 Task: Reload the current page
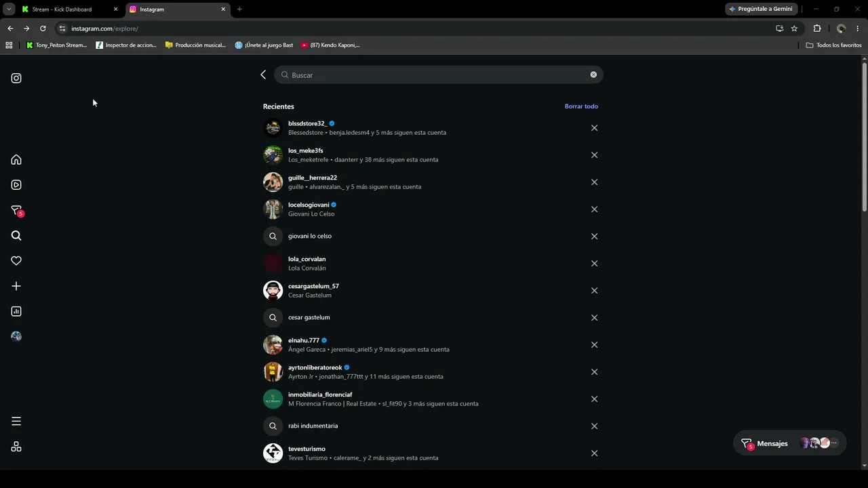pyautogui.click(x=43, y=28)
